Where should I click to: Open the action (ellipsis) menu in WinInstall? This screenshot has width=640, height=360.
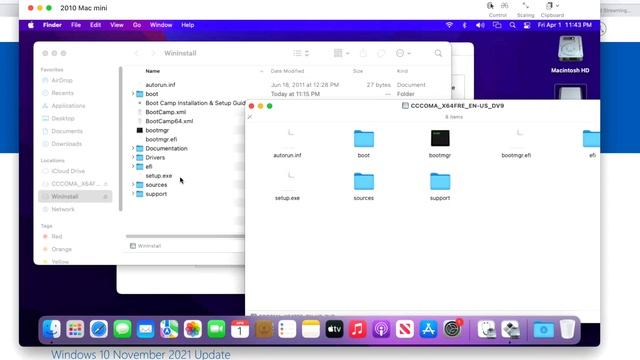[403, 53]
